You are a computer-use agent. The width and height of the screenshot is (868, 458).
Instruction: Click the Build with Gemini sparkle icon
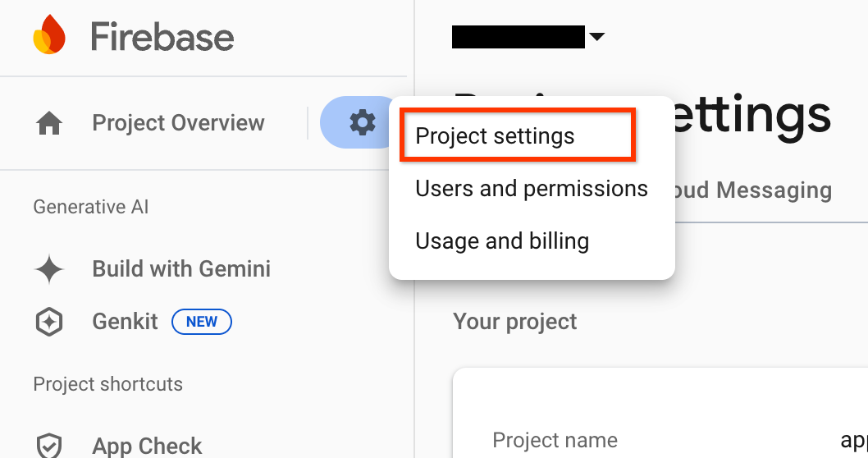pyautogui.click(x=49, y=269)
